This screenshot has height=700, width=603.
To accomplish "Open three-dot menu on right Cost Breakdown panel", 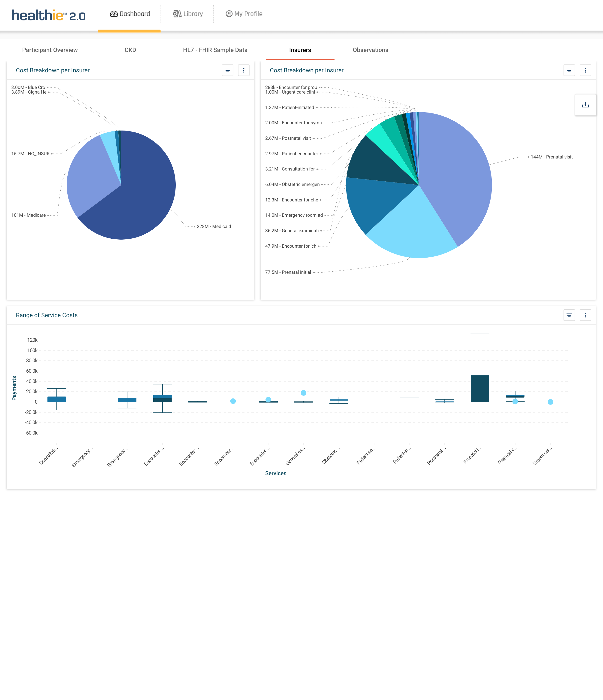I will click(x=585, y=70).
